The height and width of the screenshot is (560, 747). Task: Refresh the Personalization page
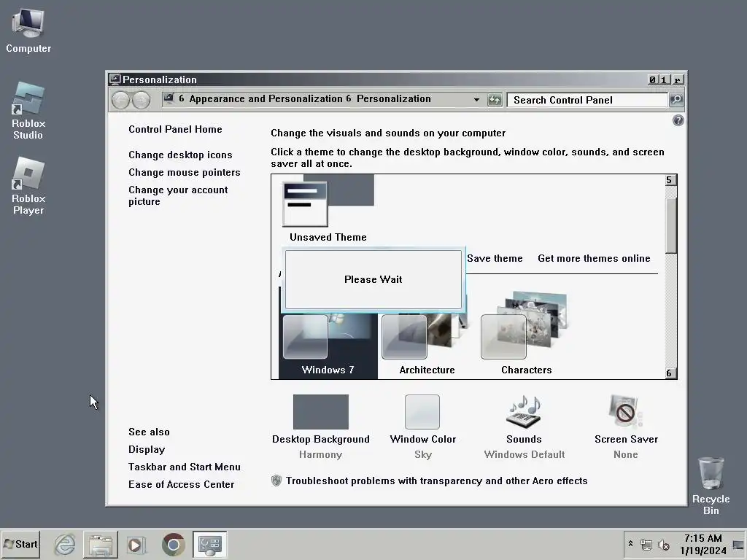click(495, 100)
